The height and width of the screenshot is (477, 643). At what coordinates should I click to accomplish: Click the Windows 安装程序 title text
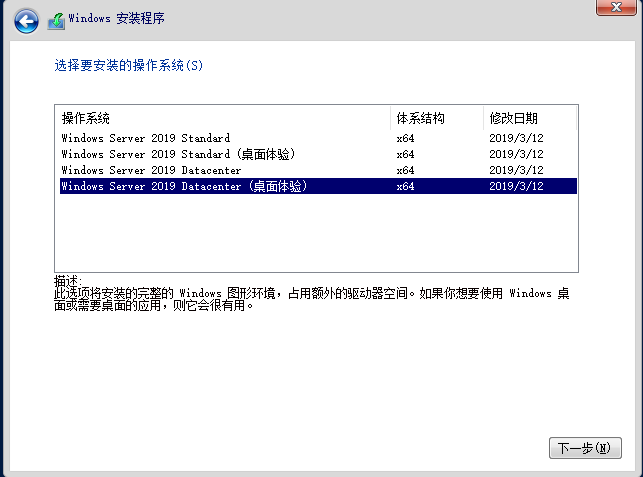coord(116,18)
